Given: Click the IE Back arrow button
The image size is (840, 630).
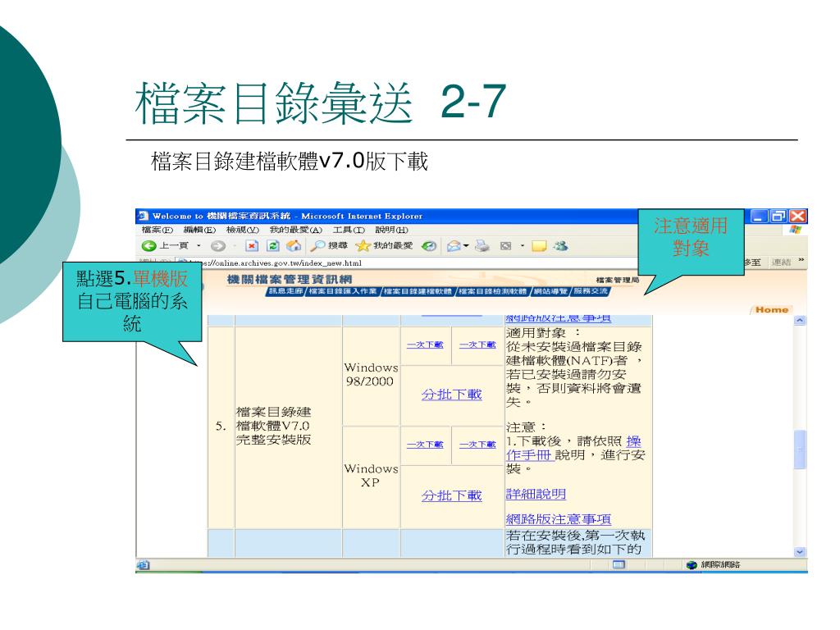Looking at the screenshot, I should 149,246.
